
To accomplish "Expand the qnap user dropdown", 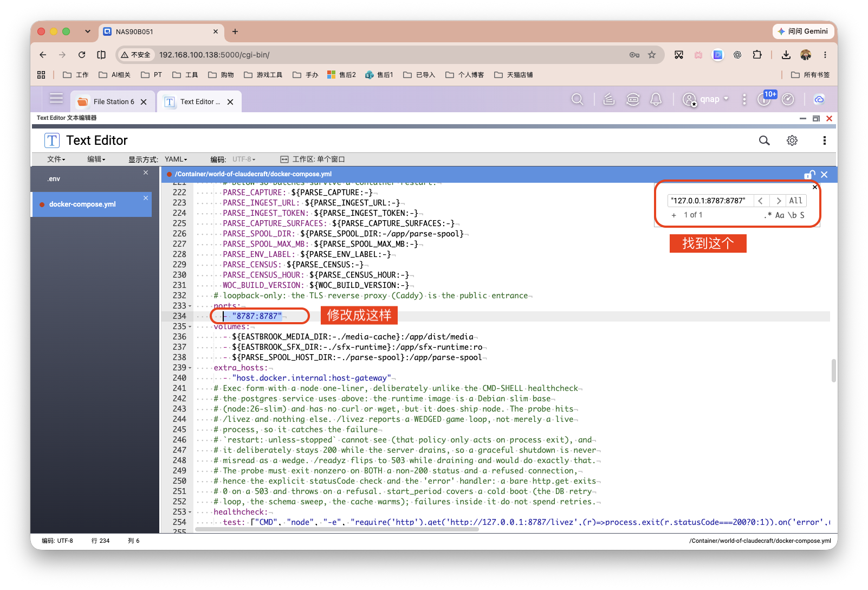I will pyautogui.click(x=707, y=99).
